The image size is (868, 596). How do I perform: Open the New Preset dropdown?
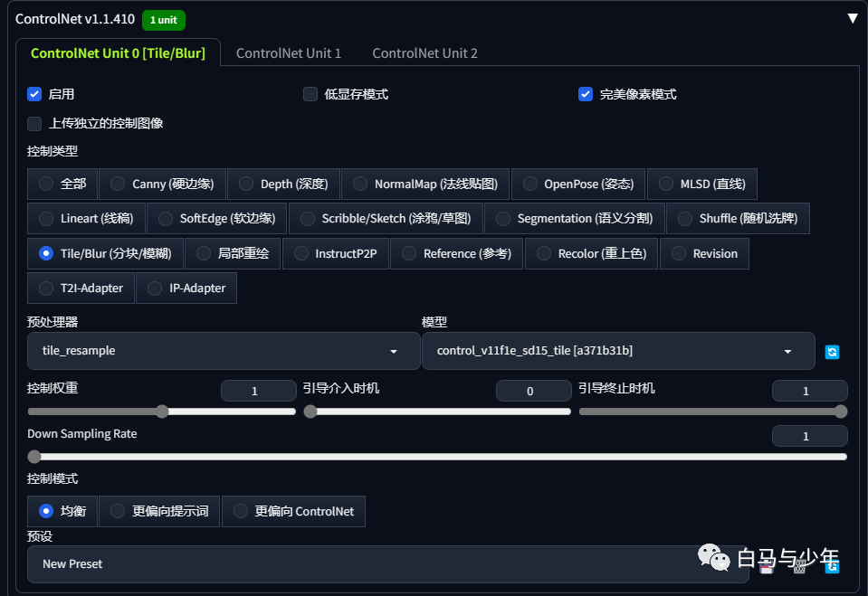click(x=387, y=564)
